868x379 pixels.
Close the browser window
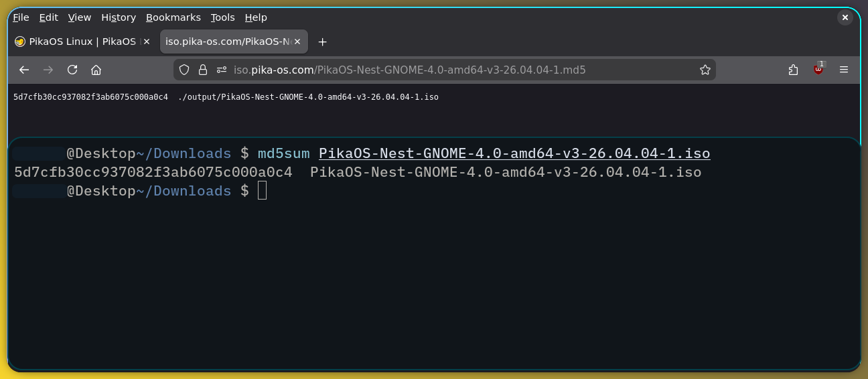point(845,17)
